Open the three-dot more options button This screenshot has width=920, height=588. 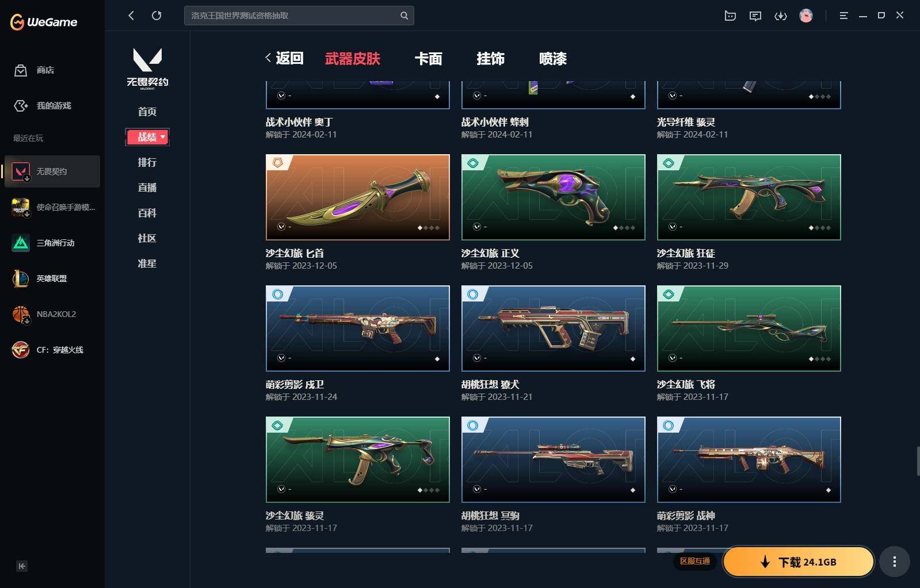click(895, 562)
